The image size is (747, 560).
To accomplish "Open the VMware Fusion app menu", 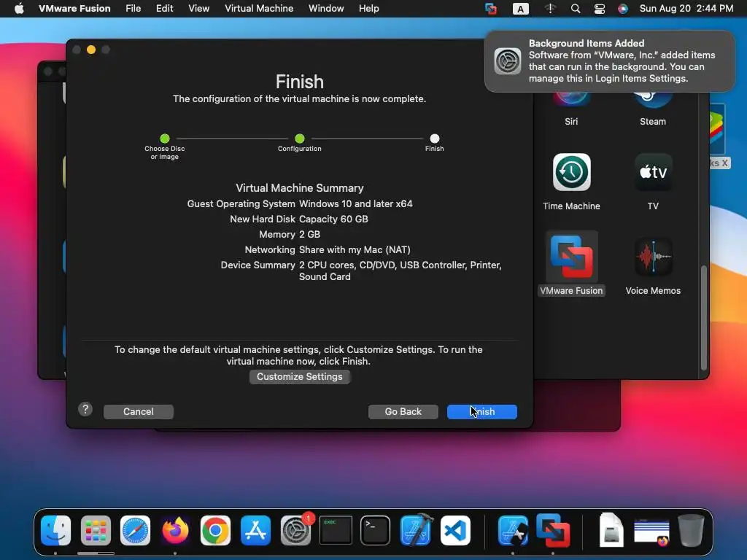I will click(x=74, y=9).
